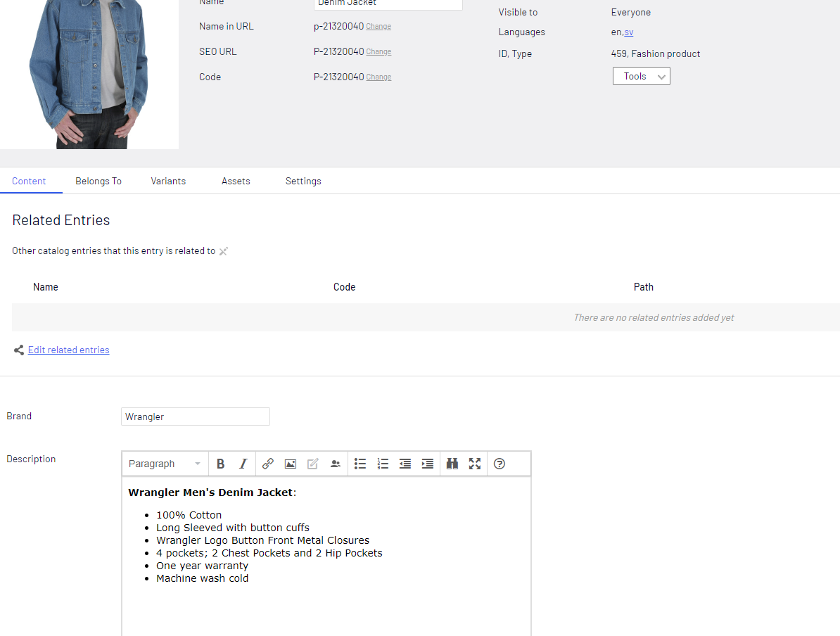Apply bulleted list formatting
Viewport: 840px width, 636px height.
pyautogui.click(x=360, y=464)
